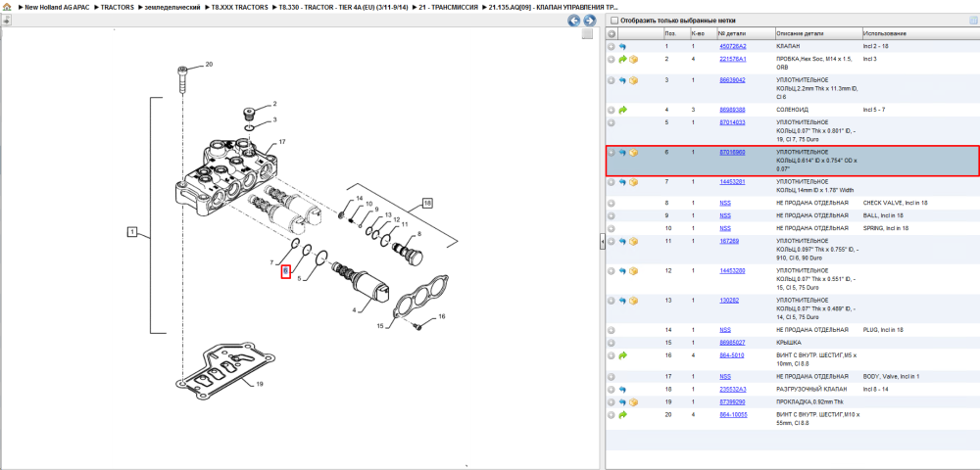The height and width of the screenshot is (470, 980).
Task: Open part number link 221576A1
Action: click(x=732, y=59)
